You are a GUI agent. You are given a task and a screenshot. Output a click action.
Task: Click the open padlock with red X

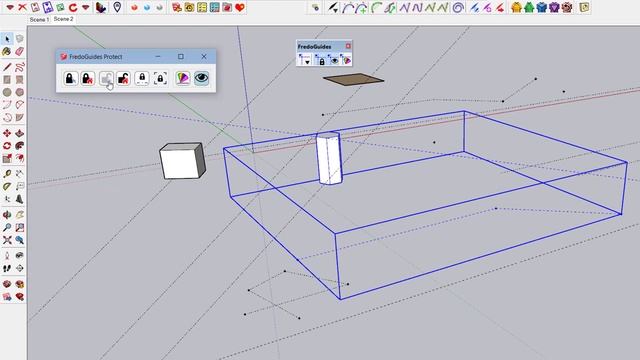(123, 78)
